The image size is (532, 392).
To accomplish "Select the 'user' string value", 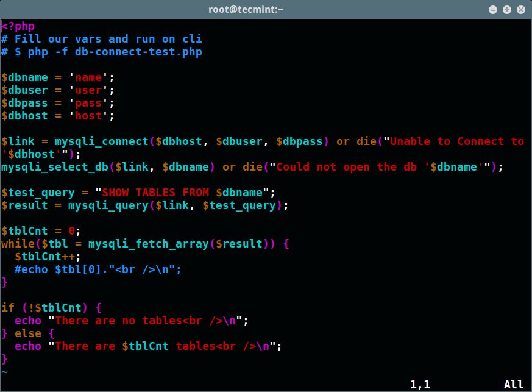I will [88, 90].
